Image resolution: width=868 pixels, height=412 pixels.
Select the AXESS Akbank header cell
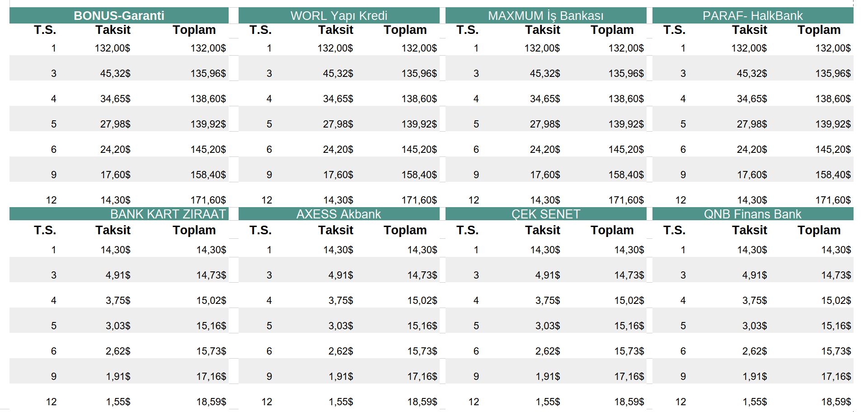[339, 214]
